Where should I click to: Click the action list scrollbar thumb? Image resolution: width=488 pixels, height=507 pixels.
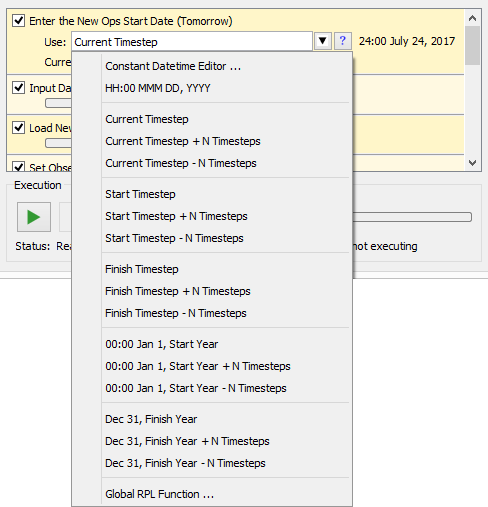pyautogui.click(x=472, y=45)
